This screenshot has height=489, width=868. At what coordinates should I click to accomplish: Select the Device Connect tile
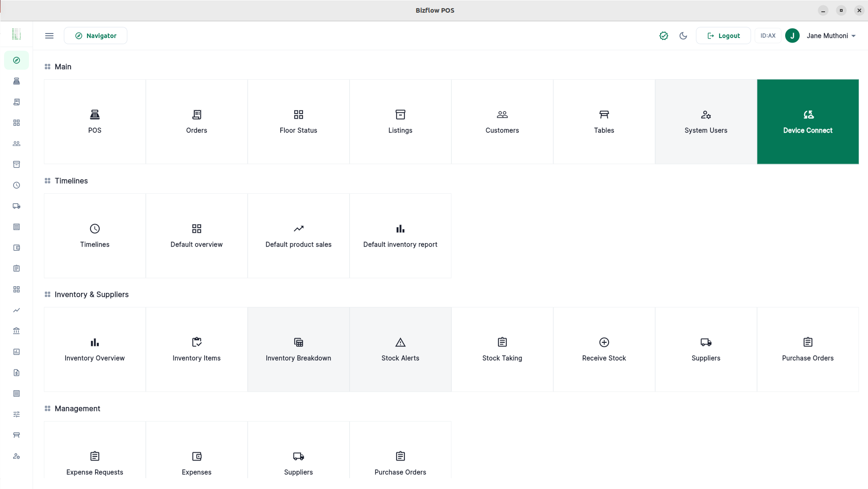(x=807, y=121)
